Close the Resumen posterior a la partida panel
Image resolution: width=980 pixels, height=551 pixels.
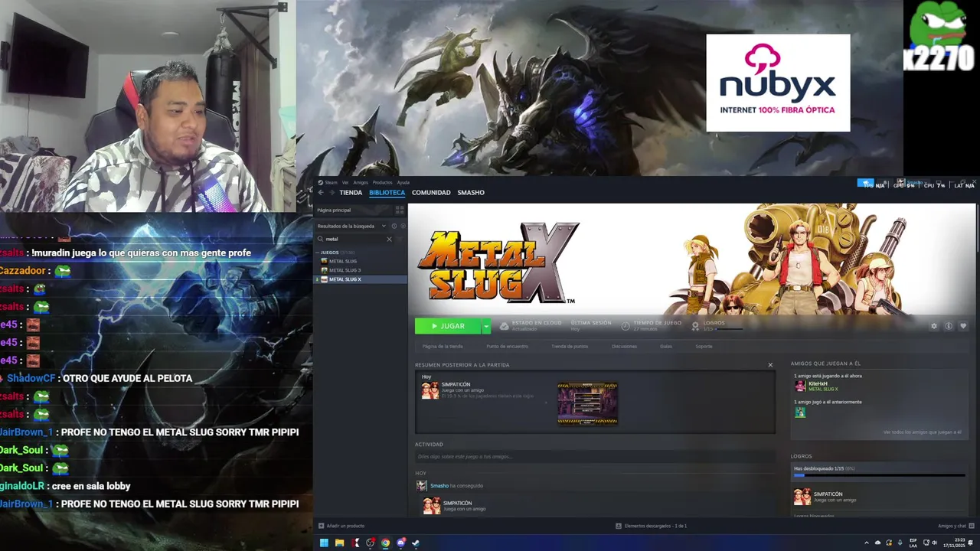[x=770, y=365]
